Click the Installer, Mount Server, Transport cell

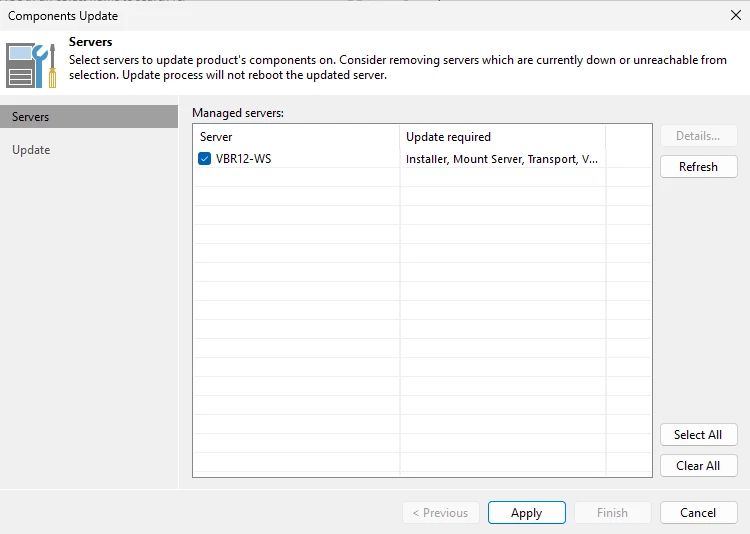click(502, 159)
